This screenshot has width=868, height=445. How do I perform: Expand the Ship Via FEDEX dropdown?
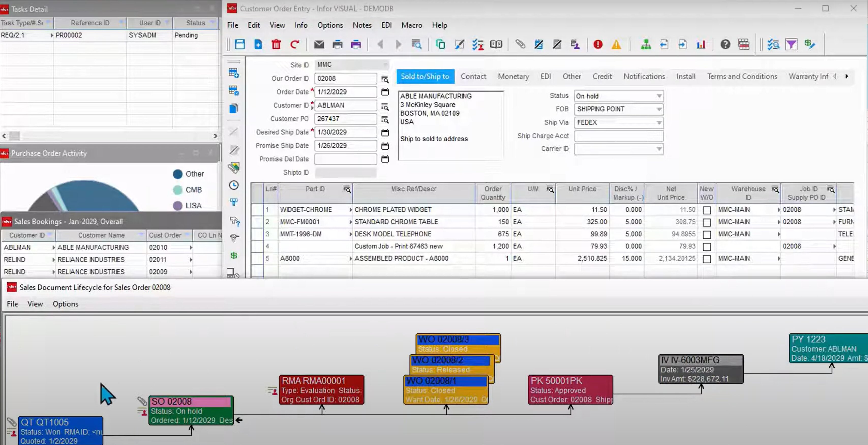tap(659, 122)
